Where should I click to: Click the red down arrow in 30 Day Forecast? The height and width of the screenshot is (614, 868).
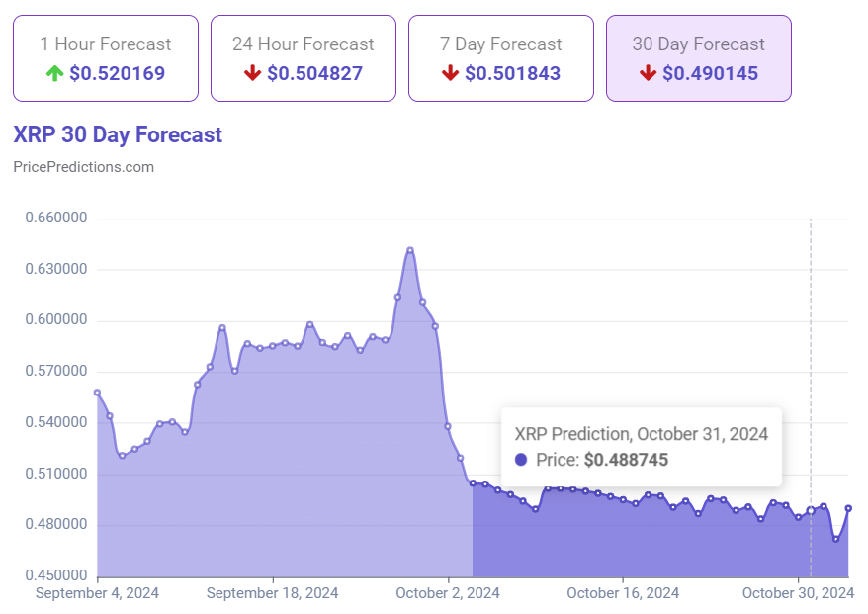click(648, 73)
